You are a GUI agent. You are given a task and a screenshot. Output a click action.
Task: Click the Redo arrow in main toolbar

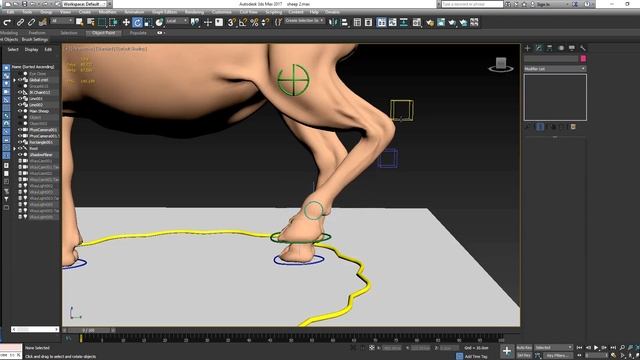[7, 22]
